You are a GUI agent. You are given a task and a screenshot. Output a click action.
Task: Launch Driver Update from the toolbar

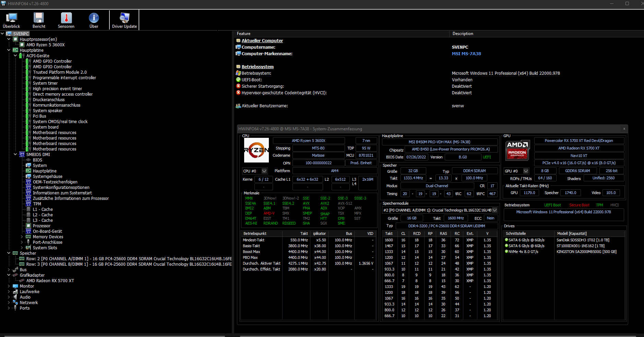pyautogui.click(x=124, y=20)
